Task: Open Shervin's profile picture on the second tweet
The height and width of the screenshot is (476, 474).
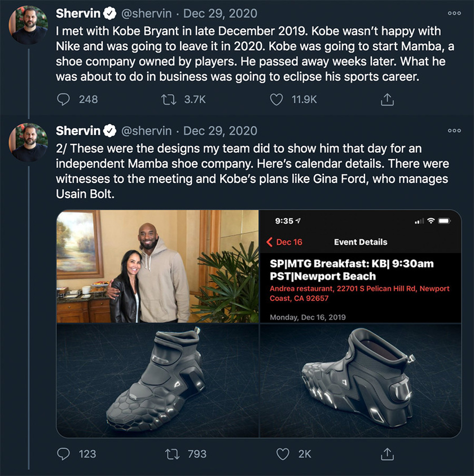Action: coord(28,141)
